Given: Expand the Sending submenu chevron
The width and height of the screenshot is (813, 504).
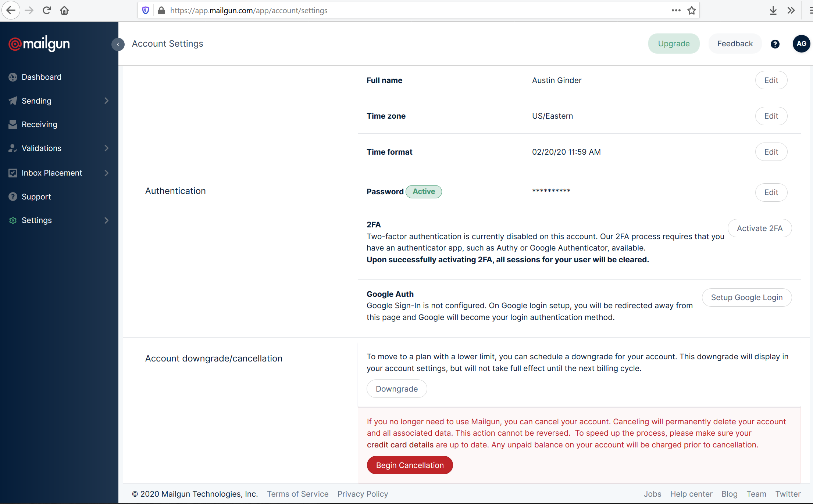Looking at the screenshot, I should click(107, 101).
